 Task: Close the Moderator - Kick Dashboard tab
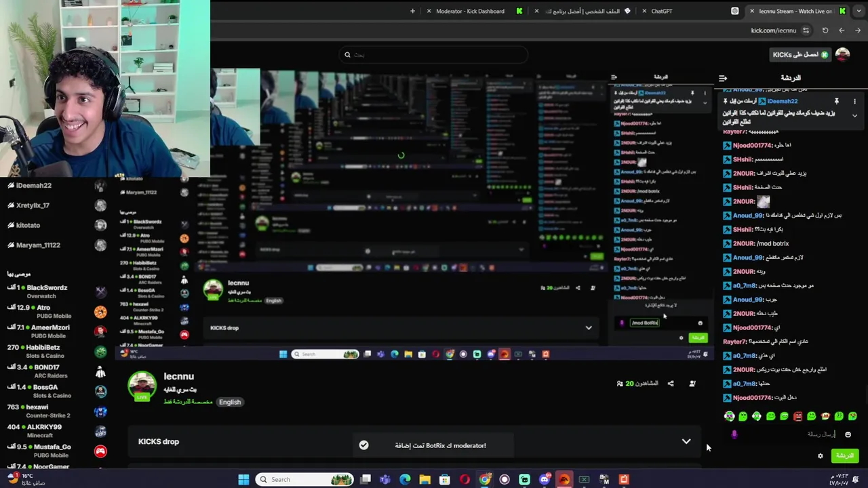point(429,11)
